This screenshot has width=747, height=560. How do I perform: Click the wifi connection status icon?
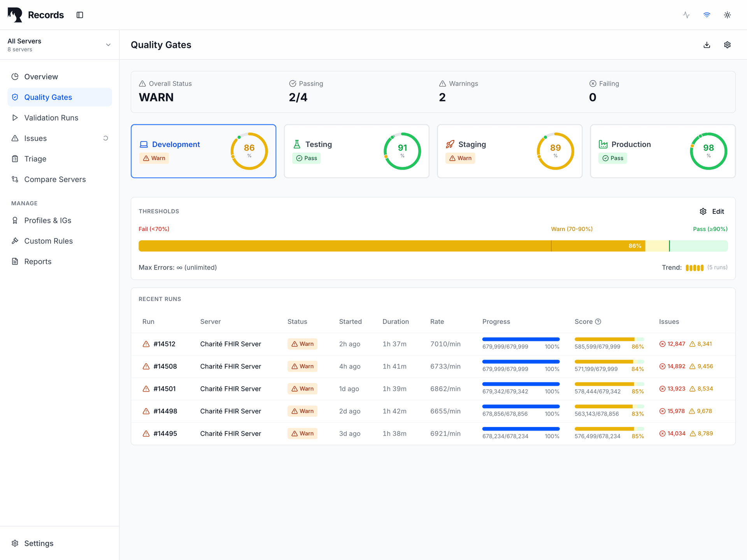tap(707, 15)
